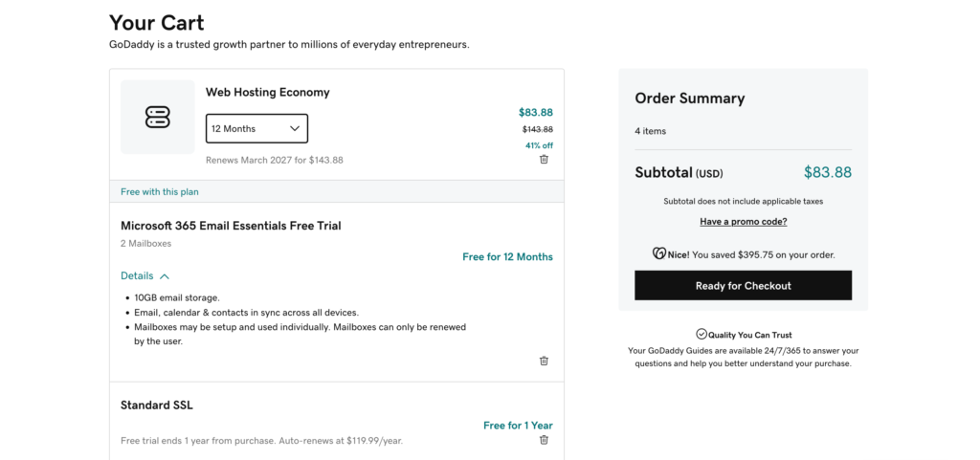Click the Order Summary heading
The height and width of the screenshot is (460, 980).
point(689,99)
